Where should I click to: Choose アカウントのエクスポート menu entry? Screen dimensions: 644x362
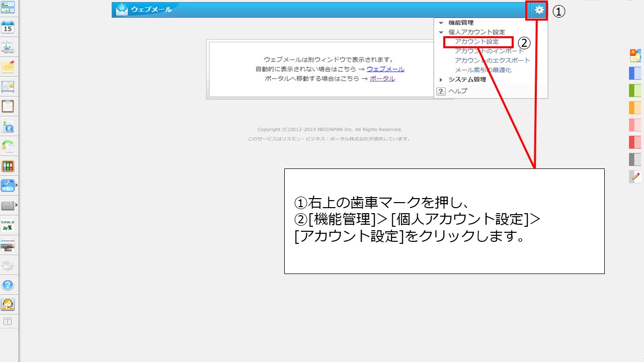pyautogui.click(x=492, y=60)
